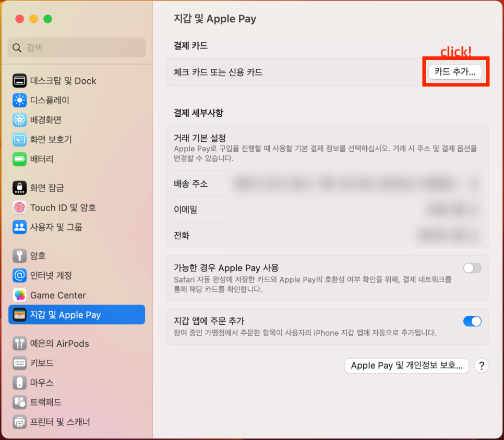Viewport: 504px width, 440px height.
Task: Select the 배경화면 wallpaper flower icon
Action: click(19, 120)
